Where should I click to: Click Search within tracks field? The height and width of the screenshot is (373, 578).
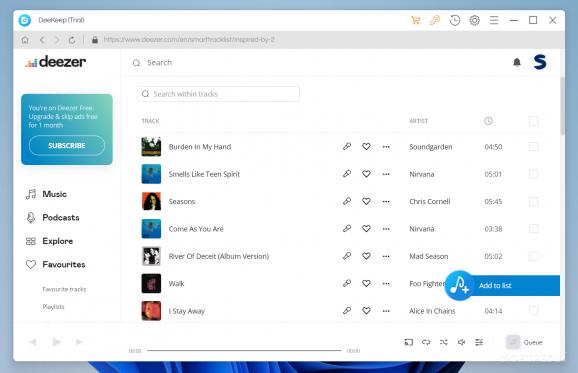click(218, 94)
